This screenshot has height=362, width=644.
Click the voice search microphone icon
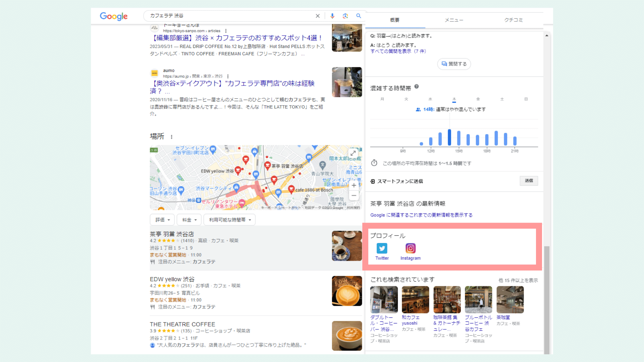332,16
